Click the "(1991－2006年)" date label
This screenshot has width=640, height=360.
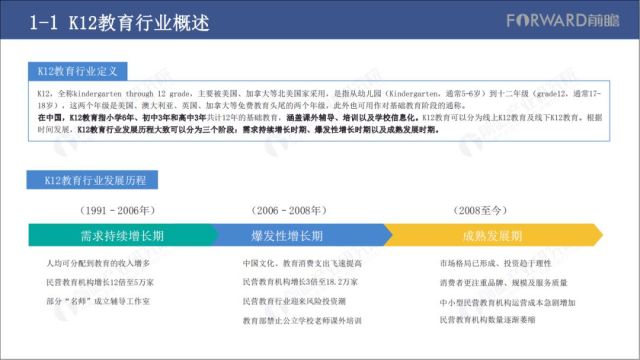coord(118,211)
